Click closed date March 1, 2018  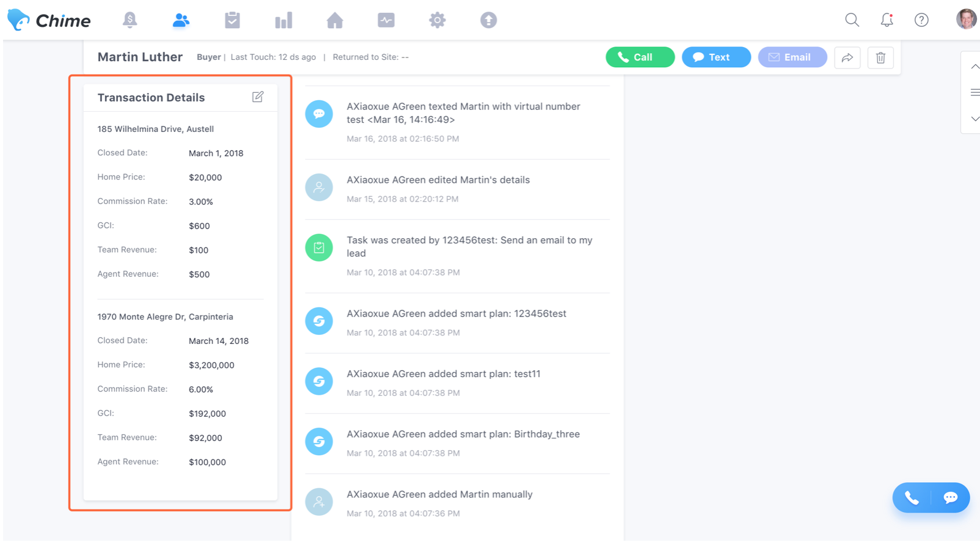[x=216, y=153]
